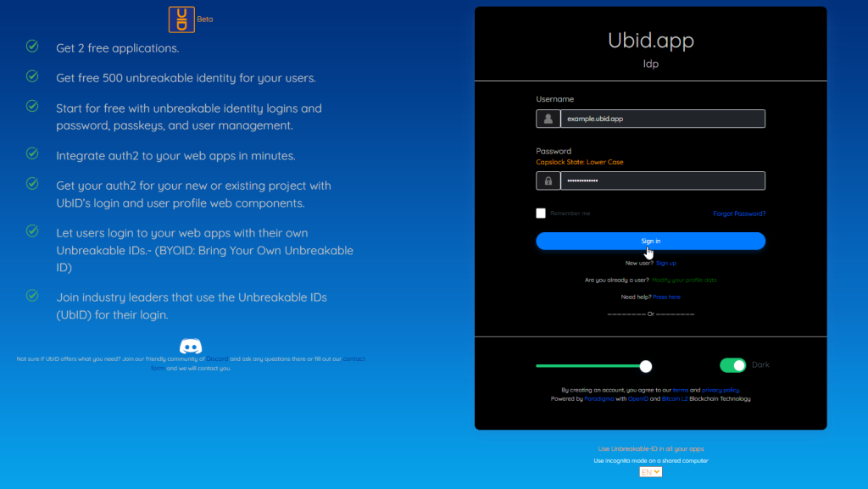Click the UbID logo icon
Viewport: 868px width, 489px height.
pyautogui.click(x=181, y=19)
